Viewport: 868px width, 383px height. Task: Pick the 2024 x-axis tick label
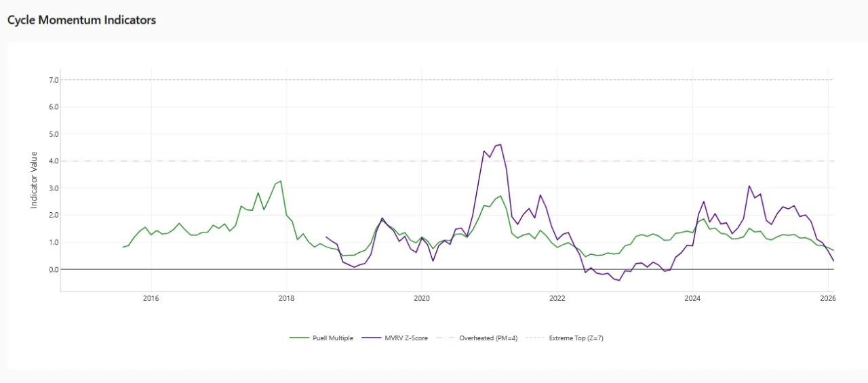(x=692, y=298)
